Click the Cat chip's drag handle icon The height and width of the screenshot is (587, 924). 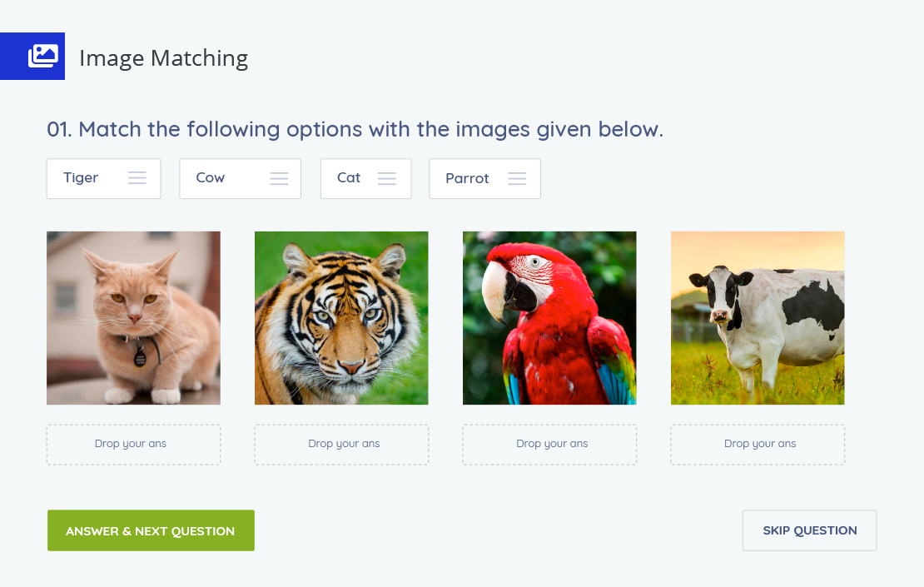point(386,178)
